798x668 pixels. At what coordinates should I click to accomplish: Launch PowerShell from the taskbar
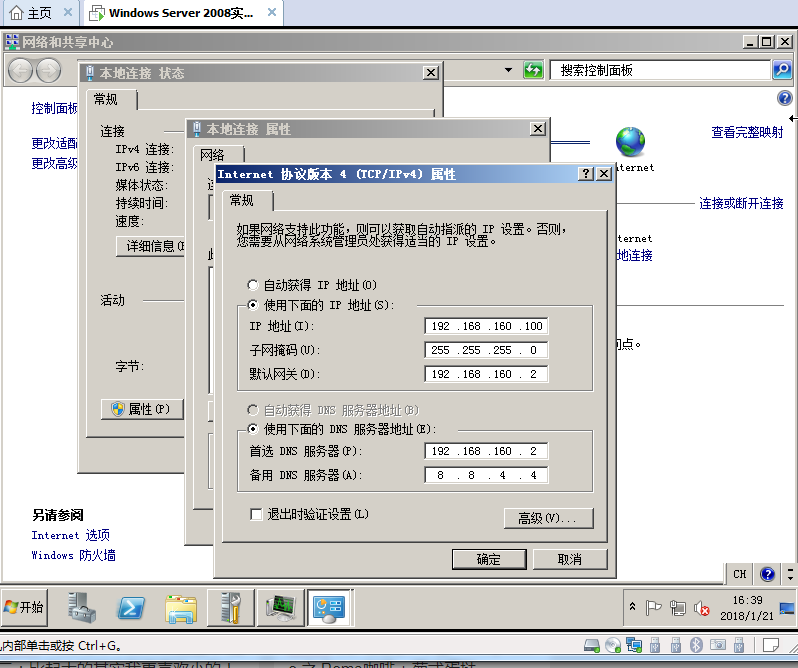click(x=131, y=607)
